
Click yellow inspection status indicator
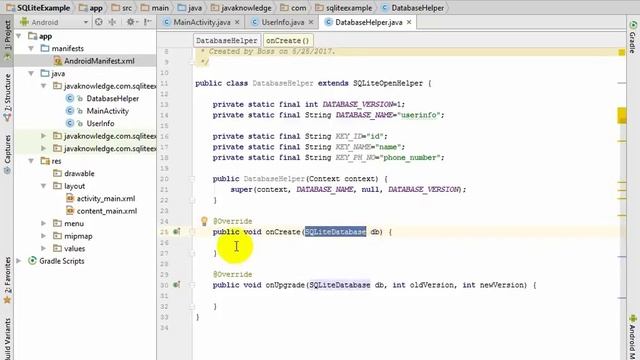pyautogui.click(x=622, y=52)
